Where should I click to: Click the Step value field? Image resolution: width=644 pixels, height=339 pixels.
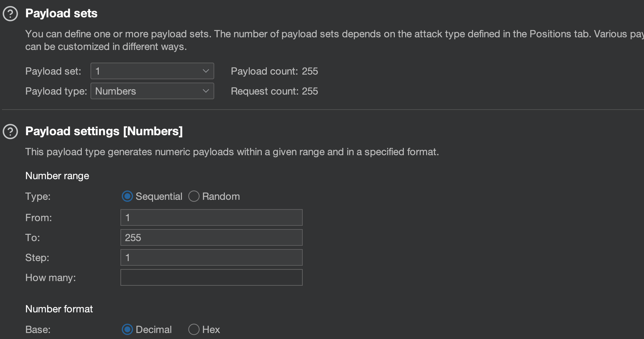pyautogui.click(x=211, y=257)
